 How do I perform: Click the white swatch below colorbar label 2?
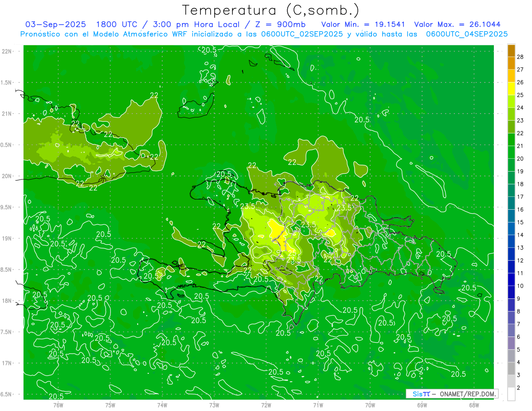[x=511, y=394]
